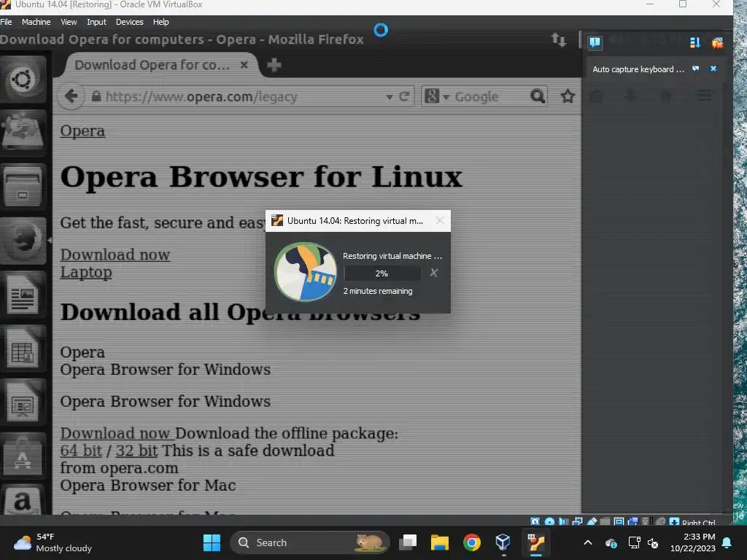Image resolution: width=747 pixels, height=560 pixels.
Task: Open Windows Task View
Action: click(408, 542)
